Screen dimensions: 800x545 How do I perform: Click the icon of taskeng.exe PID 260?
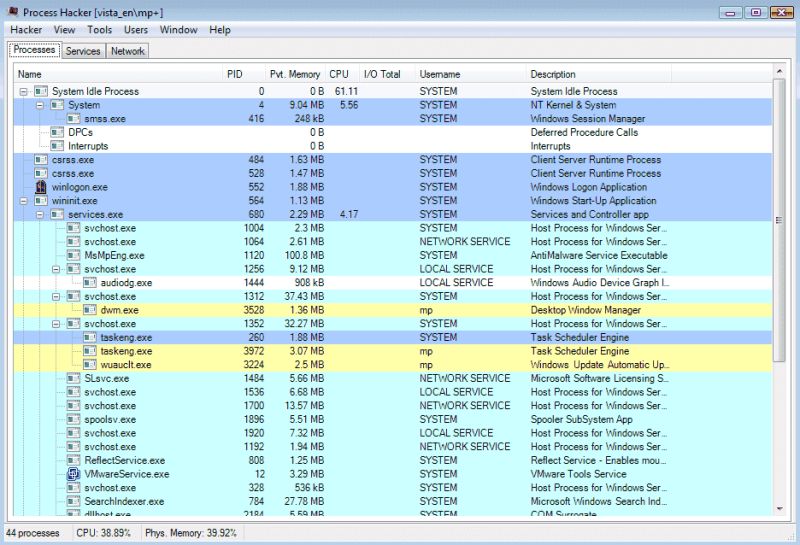click(x=90, y=337)
